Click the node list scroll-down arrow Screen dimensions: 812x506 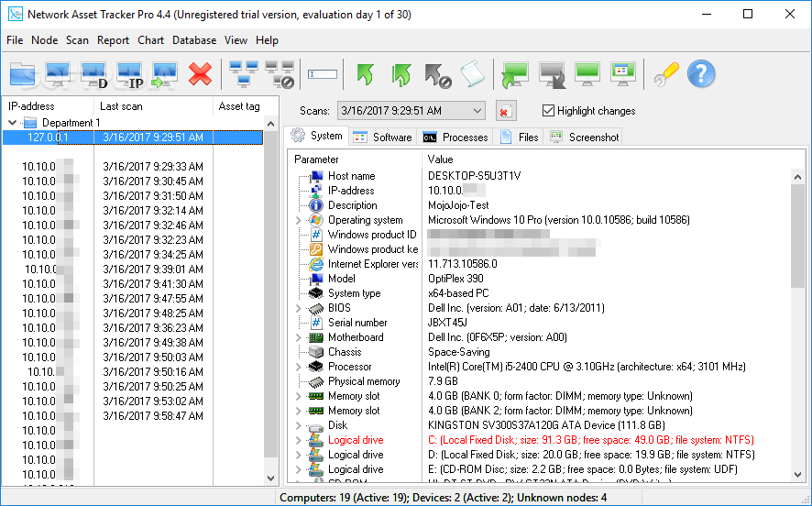point(271,478)
